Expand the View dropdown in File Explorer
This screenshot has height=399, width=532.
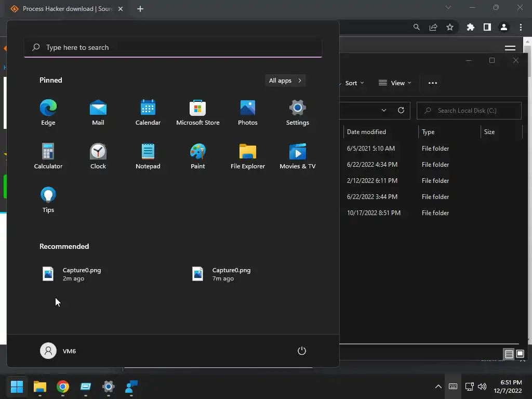(x=395, y=83)
